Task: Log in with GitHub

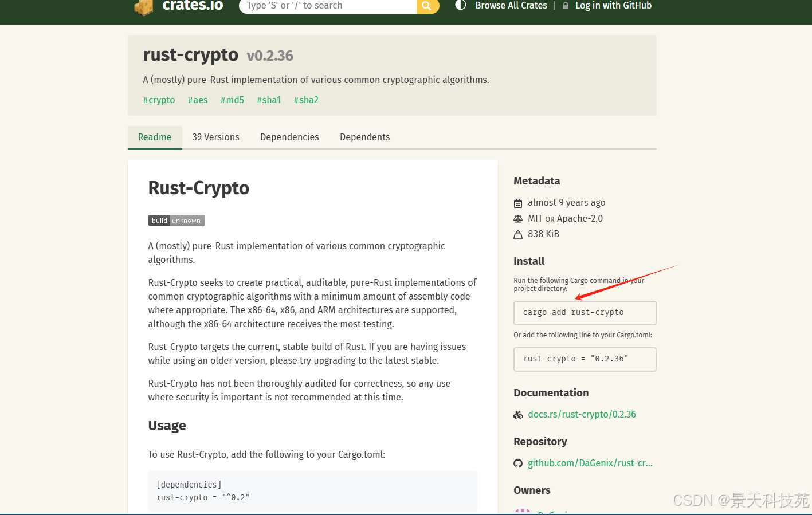Action: (x=613, y=6)
